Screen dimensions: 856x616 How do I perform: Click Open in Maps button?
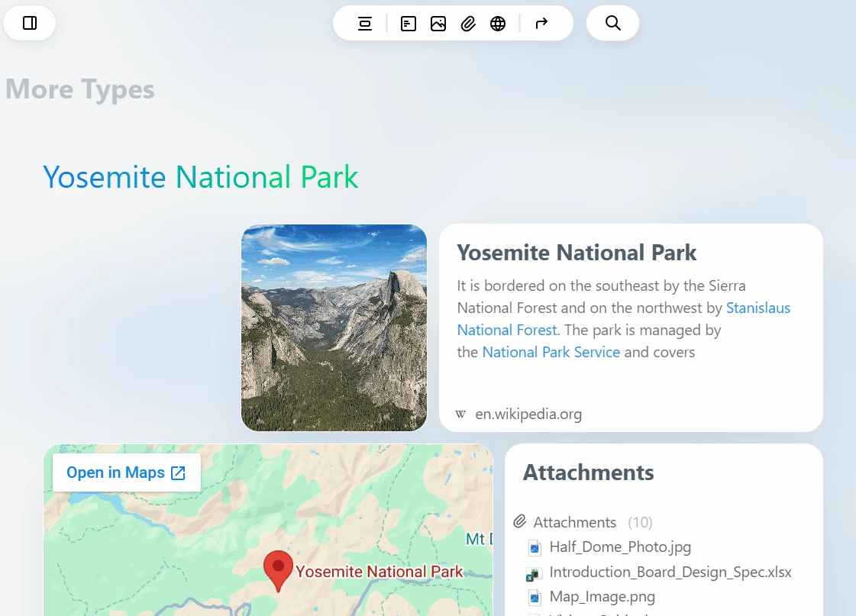pos(127,472)
